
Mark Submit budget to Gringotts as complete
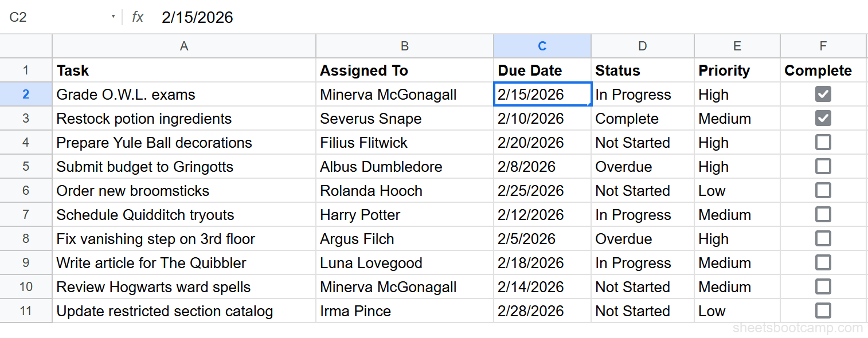[823, 166]
